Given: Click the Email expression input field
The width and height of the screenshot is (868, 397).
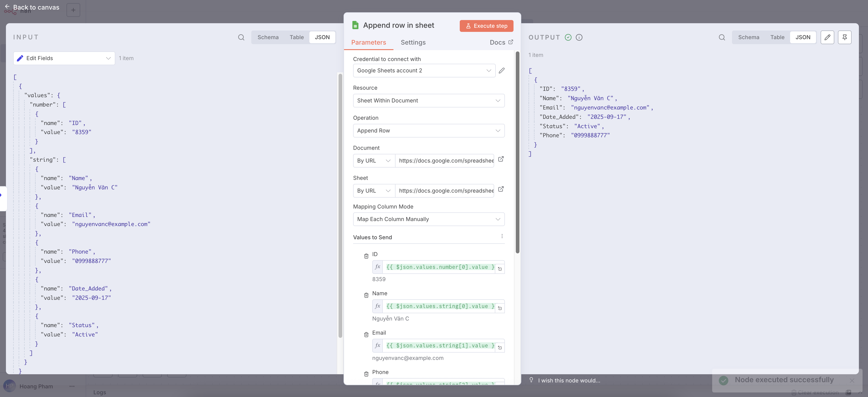Looking at the screenshot, I should click(x=439, y=346).
